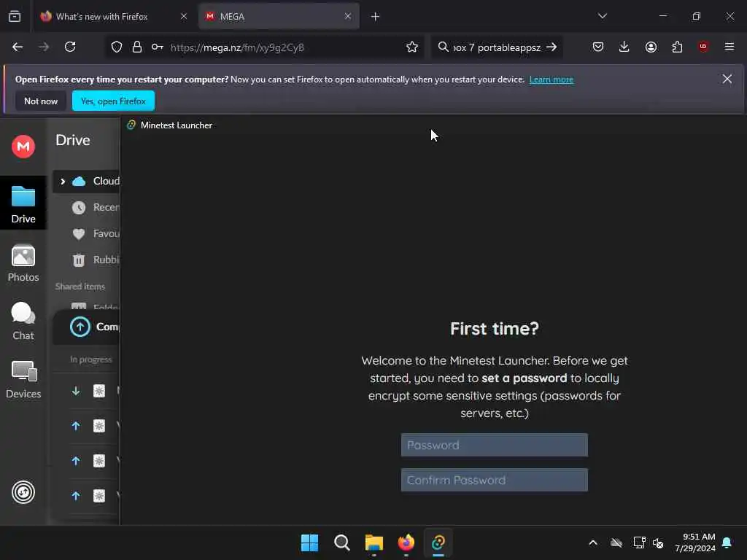Open the Recents item in MEGA
The width and height of the screenshot is (747, 560).
(96, 207)
